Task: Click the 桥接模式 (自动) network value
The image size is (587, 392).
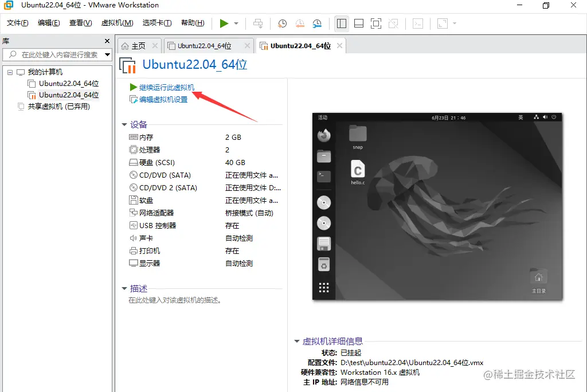Action: click(x=249, y=213)
